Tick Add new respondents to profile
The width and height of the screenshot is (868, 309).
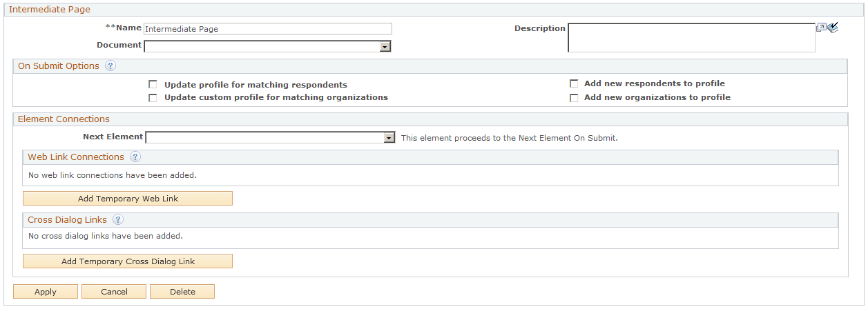click(x=574, y=83)
